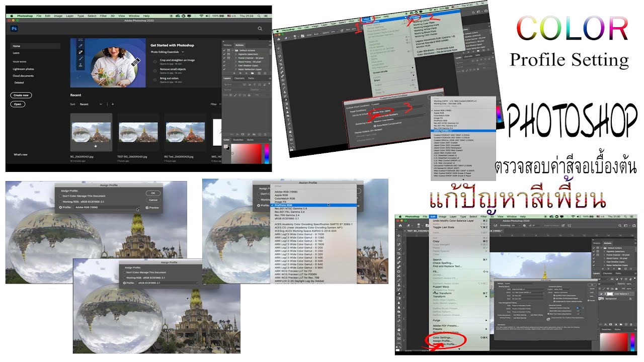Switch to Channels tab in Home screen window
Image resolution: width=644 pixels, height=362 pixels.
click(x=239, y=78)
